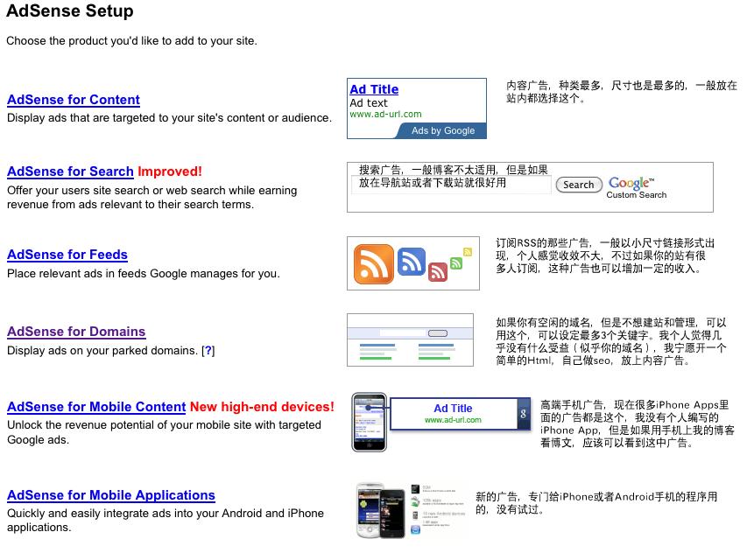Click the Ad Title in mobile ad preview

click(x=453, y=408)
